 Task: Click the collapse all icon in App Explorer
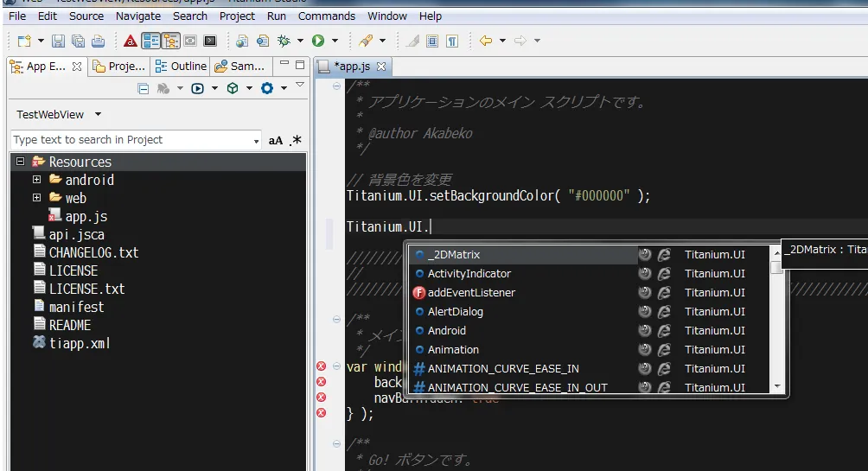coord(144,88)
